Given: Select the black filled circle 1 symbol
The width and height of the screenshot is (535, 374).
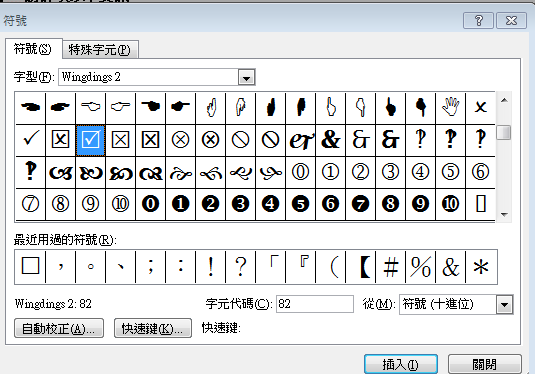Looking at the screenshot, I should tap(180, 204).
